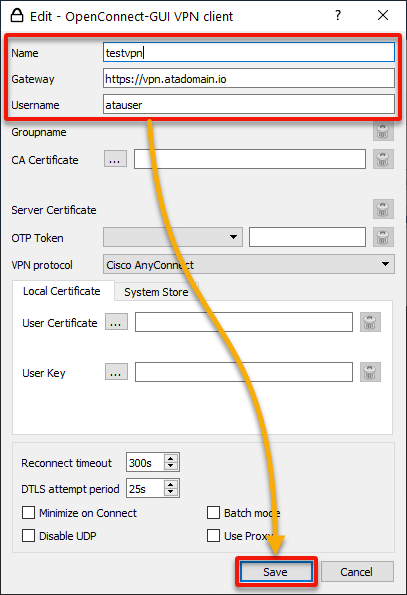The height and width of the screenshot is (595, 407).
Task: Check the Use Proxy option
Action: coord(214,536)
